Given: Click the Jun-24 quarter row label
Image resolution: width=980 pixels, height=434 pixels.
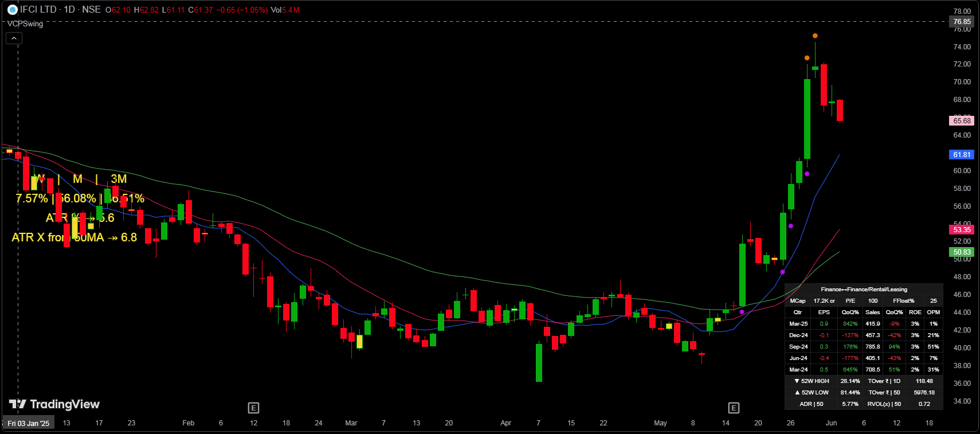Looking at the screenshot, I should [x=798, y=358].
